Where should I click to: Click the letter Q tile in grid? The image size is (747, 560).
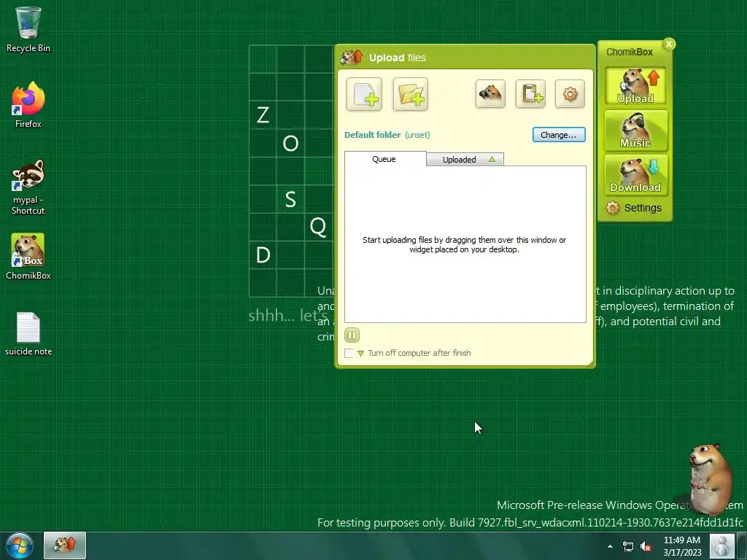(x=318, y=227)
